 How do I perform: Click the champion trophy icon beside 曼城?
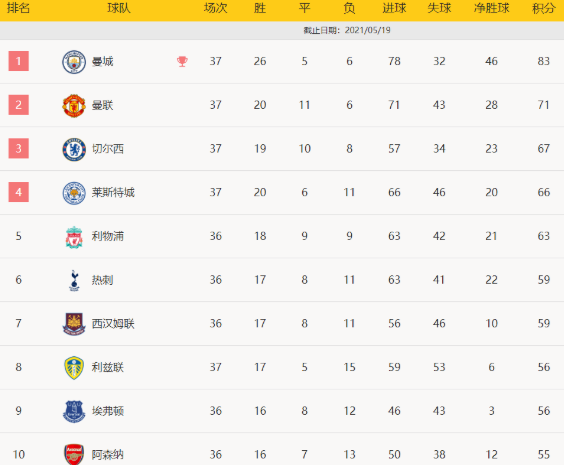[x=182, y=61]
